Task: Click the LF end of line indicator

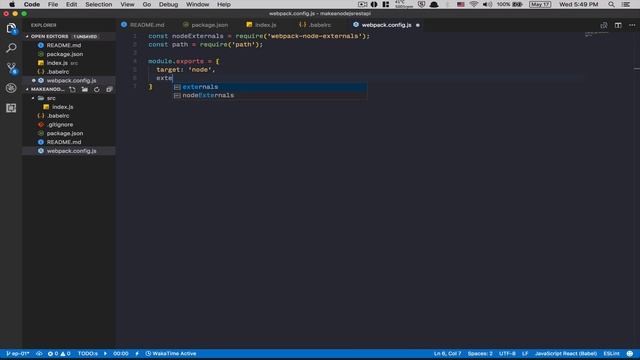Action: [x=525, y=353]
